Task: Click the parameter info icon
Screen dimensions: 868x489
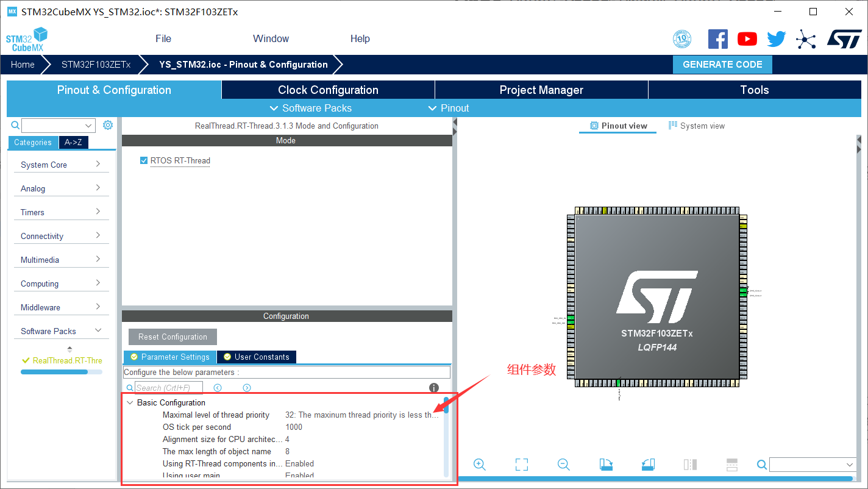Action: [x=434, y=388]
